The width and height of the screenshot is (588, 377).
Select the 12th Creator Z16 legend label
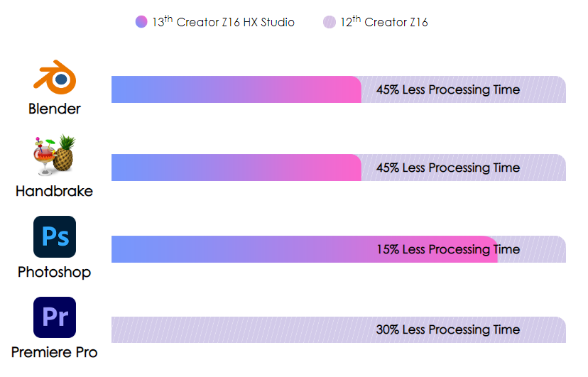(384, 22)
